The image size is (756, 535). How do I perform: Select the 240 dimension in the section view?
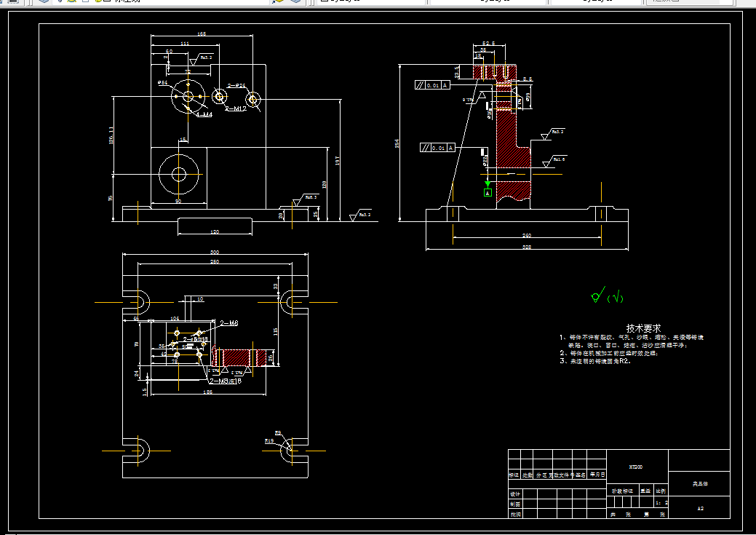[x=527, y=235]
